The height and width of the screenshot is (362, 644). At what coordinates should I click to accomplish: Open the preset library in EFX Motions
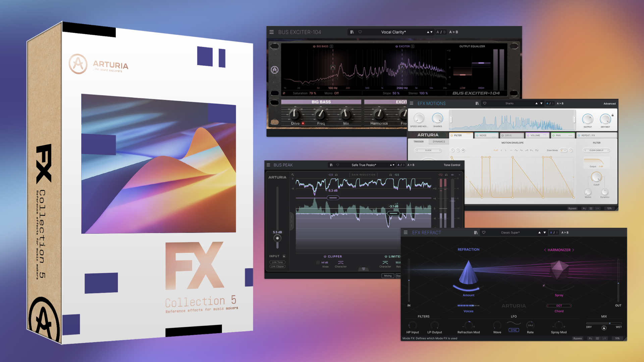pyautogui.click(x=477, y=104)
